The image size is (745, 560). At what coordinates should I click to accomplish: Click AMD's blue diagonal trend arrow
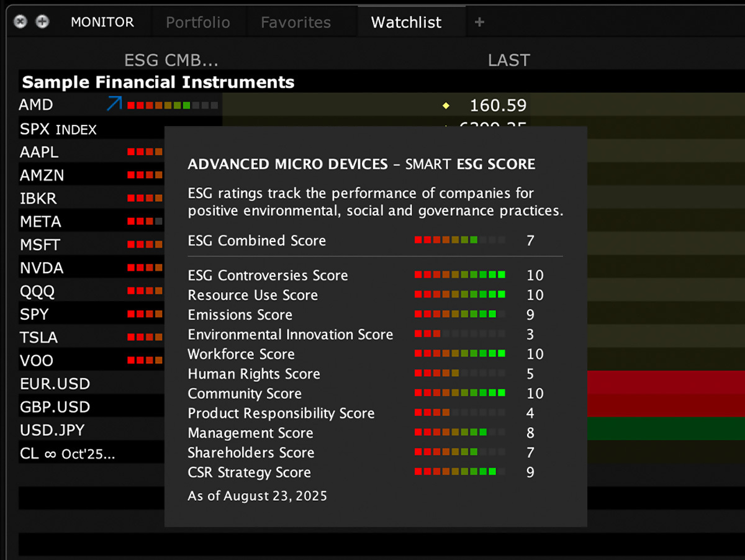point(114,104)
